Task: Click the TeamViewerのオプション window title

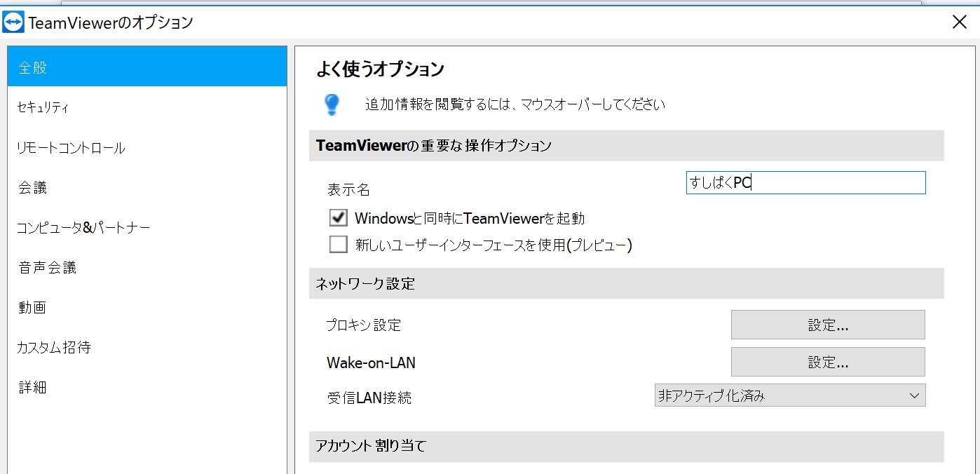Action: coord(111,22)
